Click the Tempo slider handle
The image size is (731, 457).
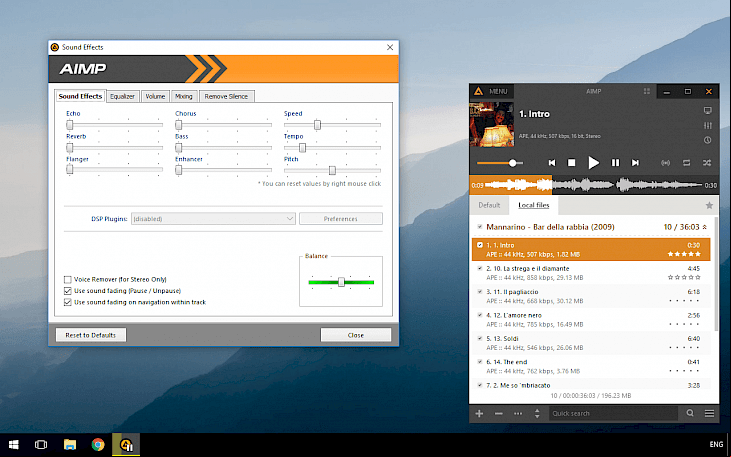coord(302,148)
